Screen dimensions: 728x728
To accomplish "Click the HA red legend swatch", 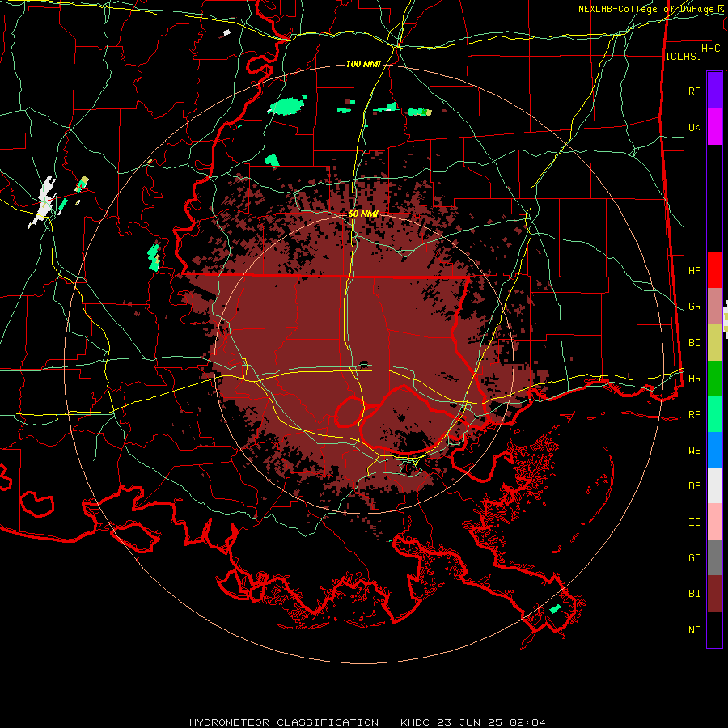I will click(714, 270).
